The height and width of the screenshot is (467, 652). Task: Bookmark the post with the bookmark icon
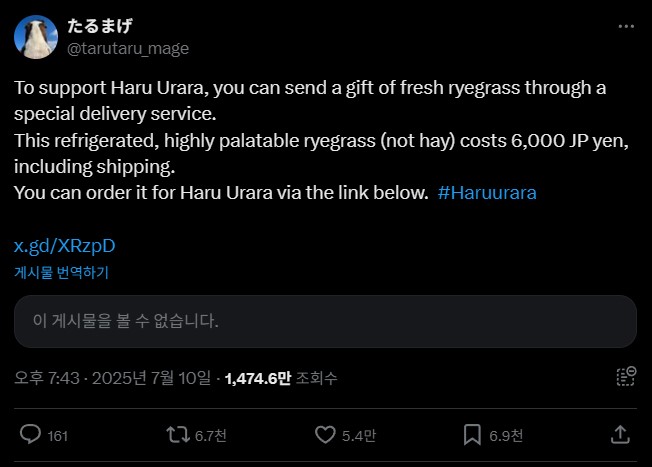pos(473,435)
